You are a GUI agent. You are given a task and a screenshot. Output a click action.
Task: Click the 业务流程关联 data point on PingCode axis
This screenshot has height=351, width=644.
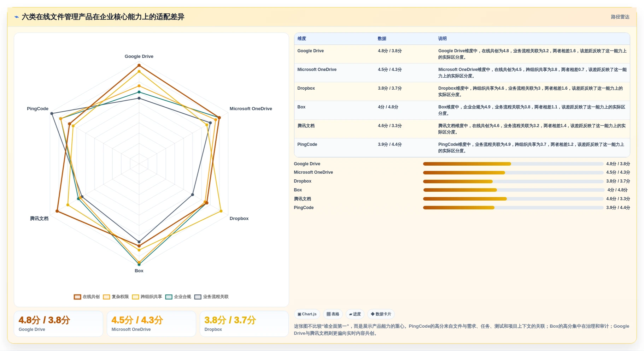52,114
